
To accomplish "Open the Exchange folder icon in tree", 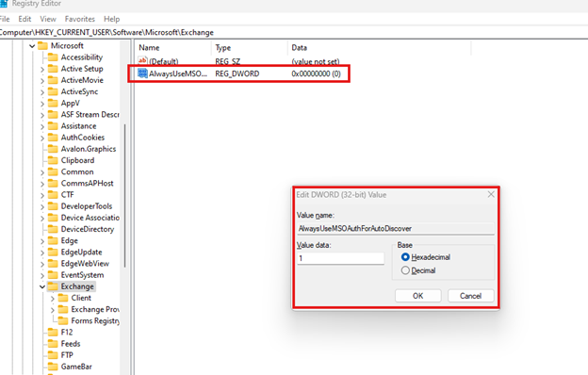I will click(53, 286).
